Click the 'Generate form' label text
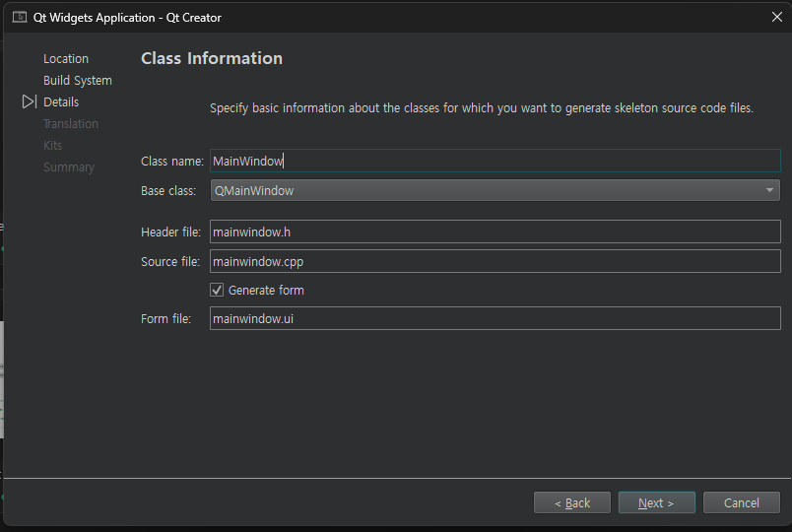792x532 pixels. pyautogui.click(x=266, y=291)
